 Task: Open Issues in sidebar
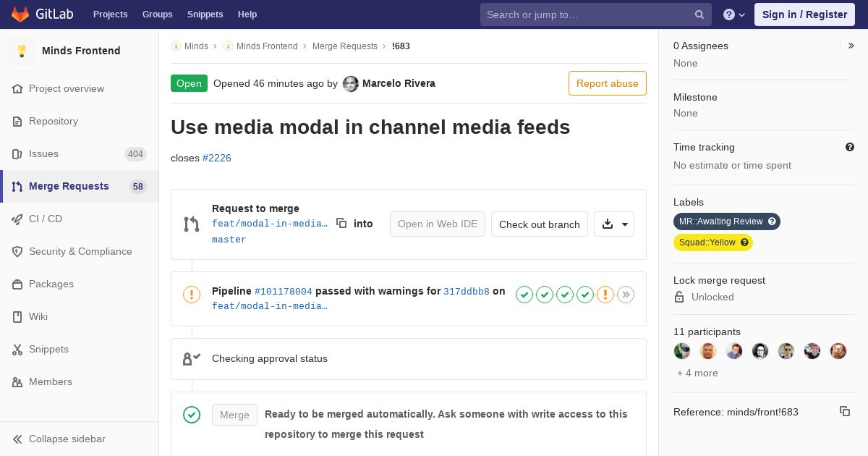pos(79,153)
